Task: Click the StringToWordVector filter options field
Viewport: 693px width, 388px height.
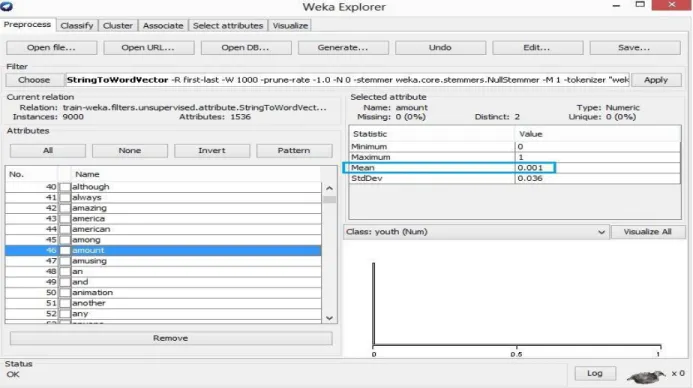Action: 347,80
